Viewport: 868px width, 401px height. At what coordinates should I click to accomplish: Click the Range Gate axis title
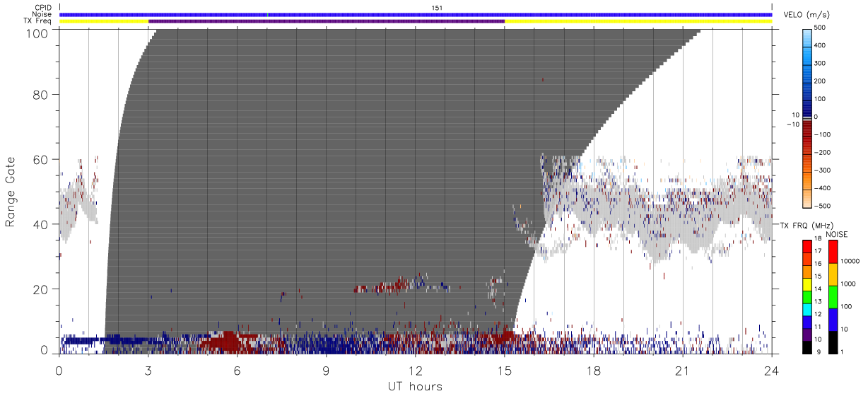(11, 192)
